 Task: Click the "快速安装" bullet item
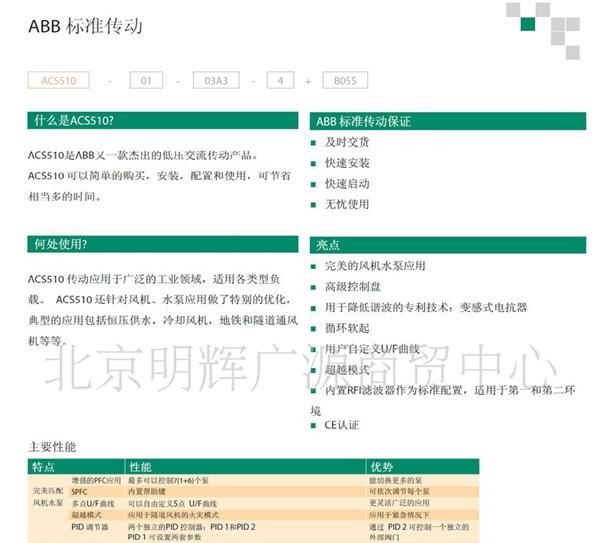coord(347,163)
